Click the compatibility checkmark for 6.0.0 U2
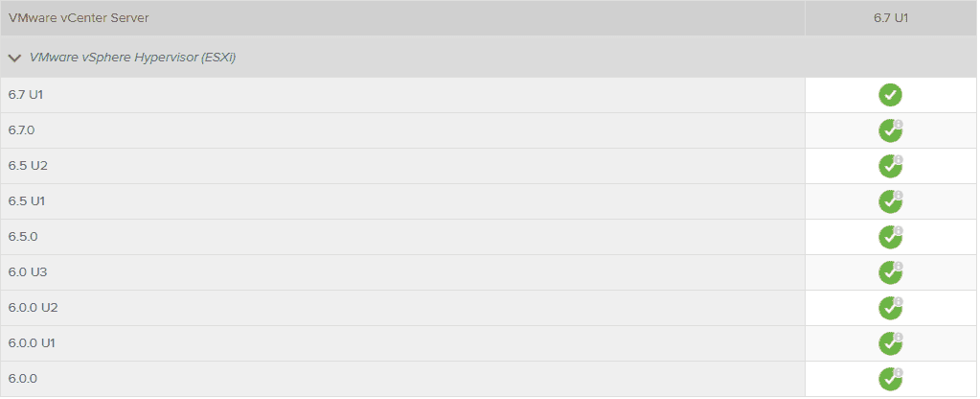 [890, 308]
